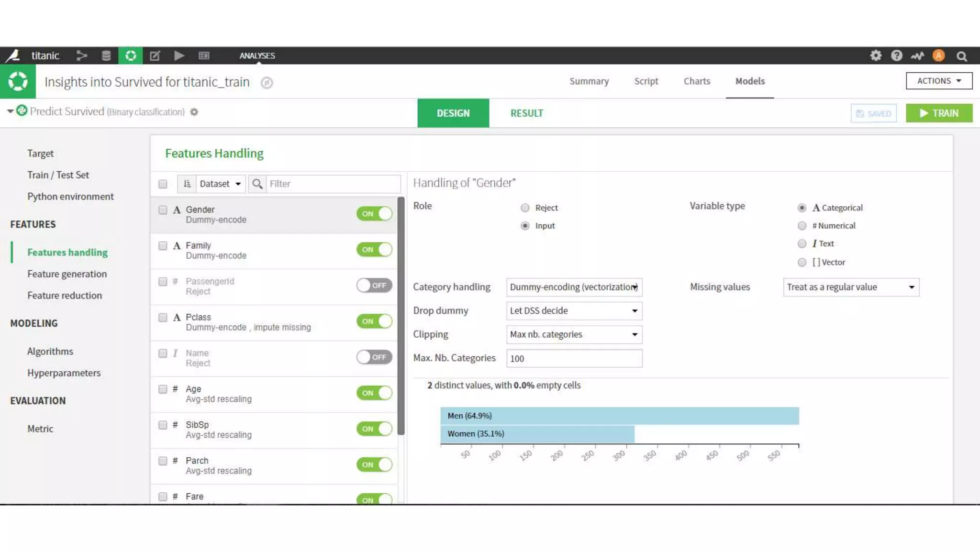Screen dimensions: 980x551
Task: Expand the Missing values dropdown
Action: [850, 287]
